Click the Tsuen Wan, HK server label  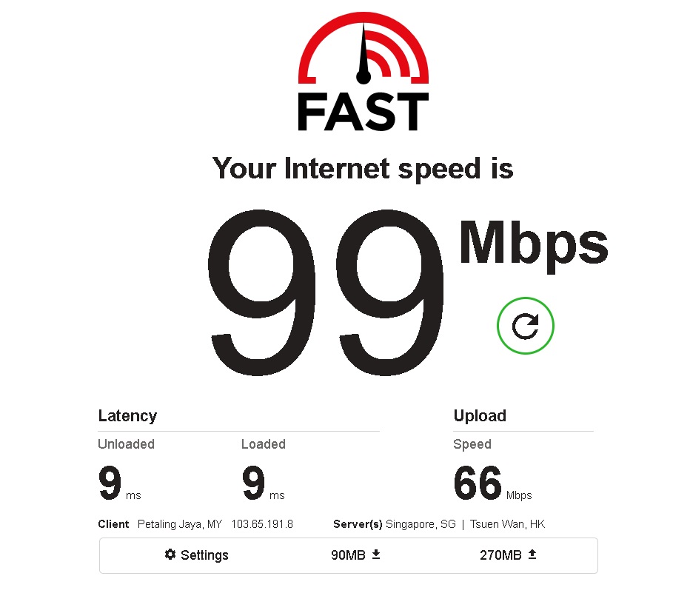click(507, 524)
